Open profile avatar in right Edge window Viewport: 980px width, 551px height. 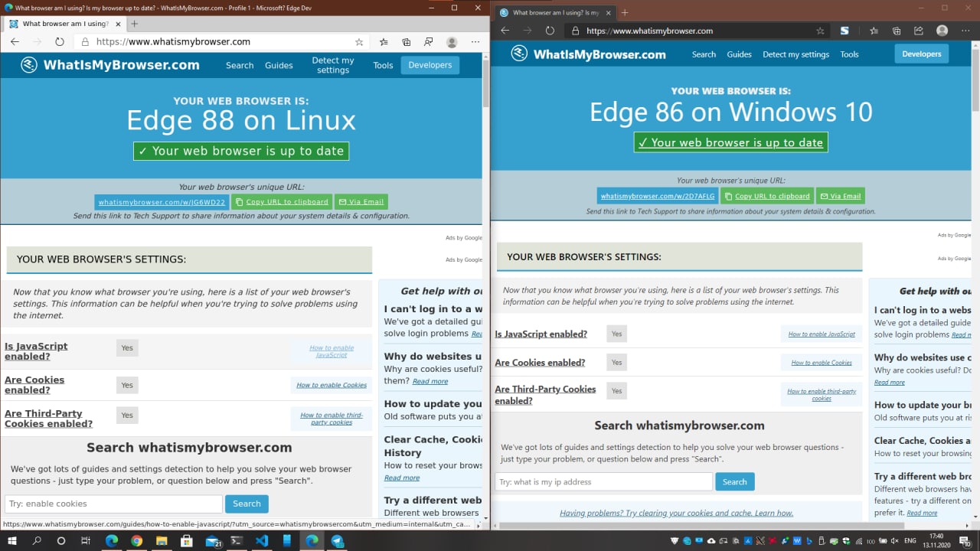(x=942, y=31)
